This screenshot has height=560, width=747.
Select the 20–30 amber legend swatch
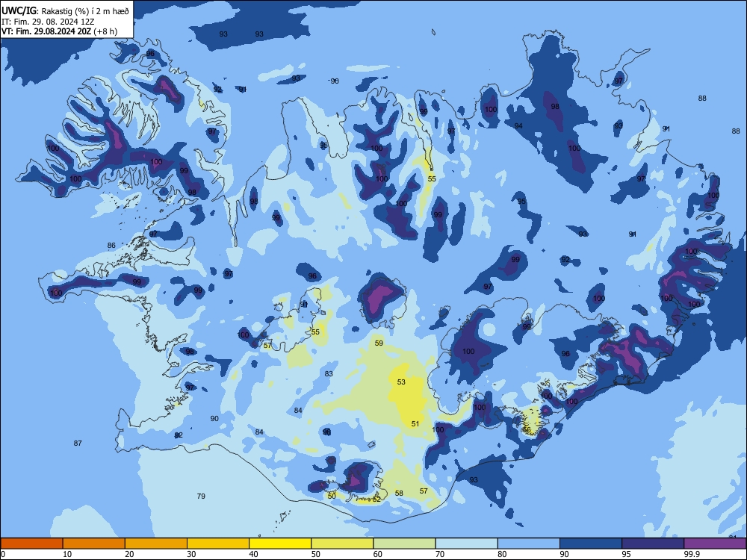156,544
